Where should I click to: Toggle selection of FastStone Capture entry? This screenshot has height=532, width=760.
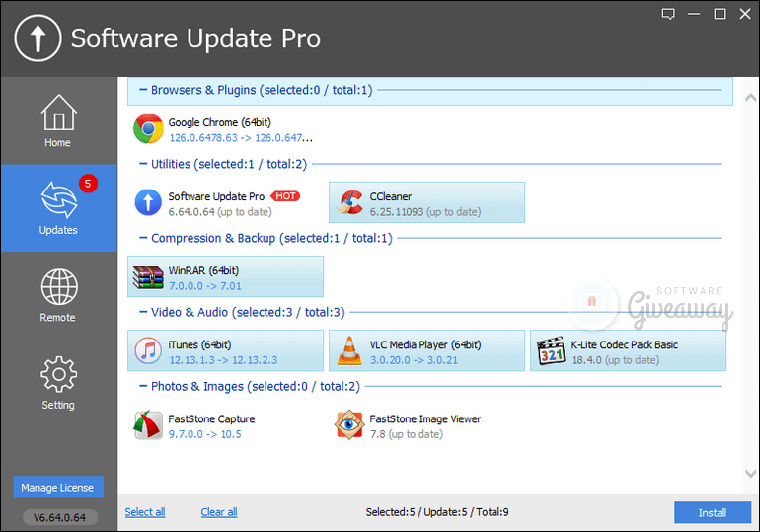click(x=225, y=425)
